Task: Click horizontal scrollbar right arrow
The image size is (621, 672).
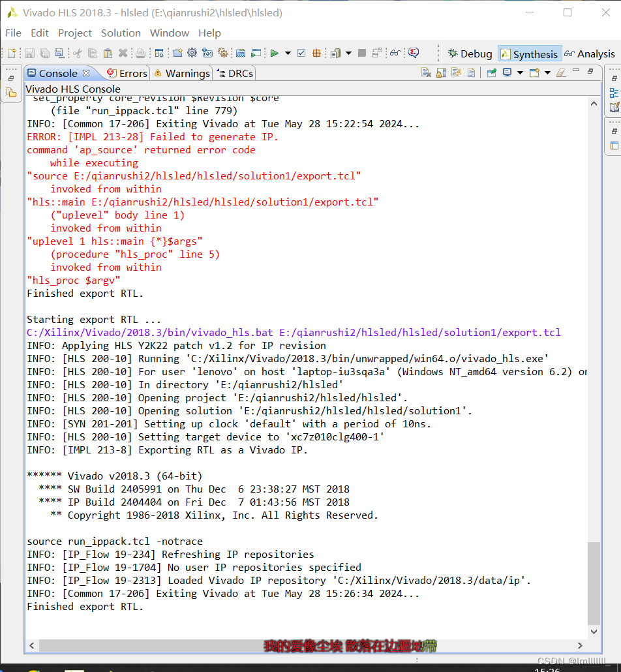Action: [x=580, y=645]
